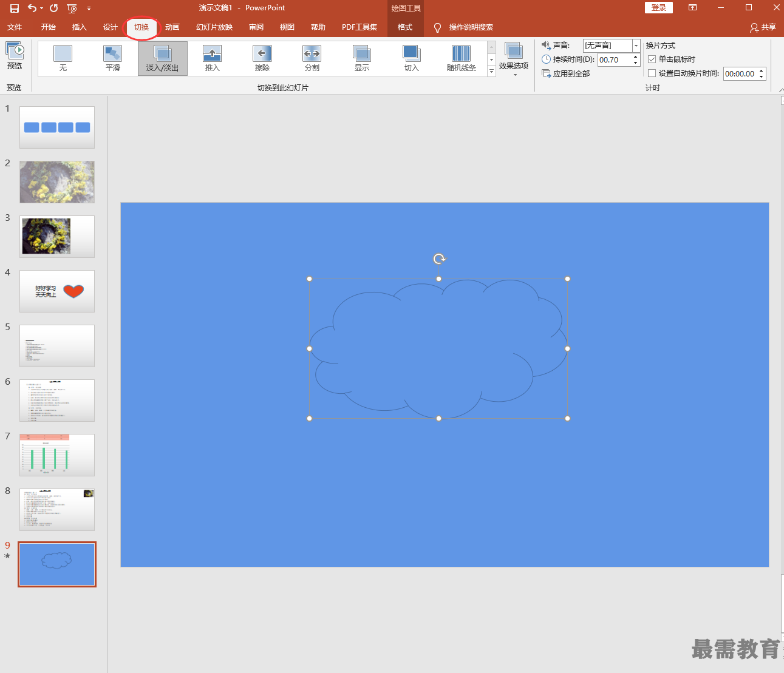Screen dimensions: 784x673
Task: Select slide 1 thumbnail with blue boxes
Action: (x=57, y=127)
